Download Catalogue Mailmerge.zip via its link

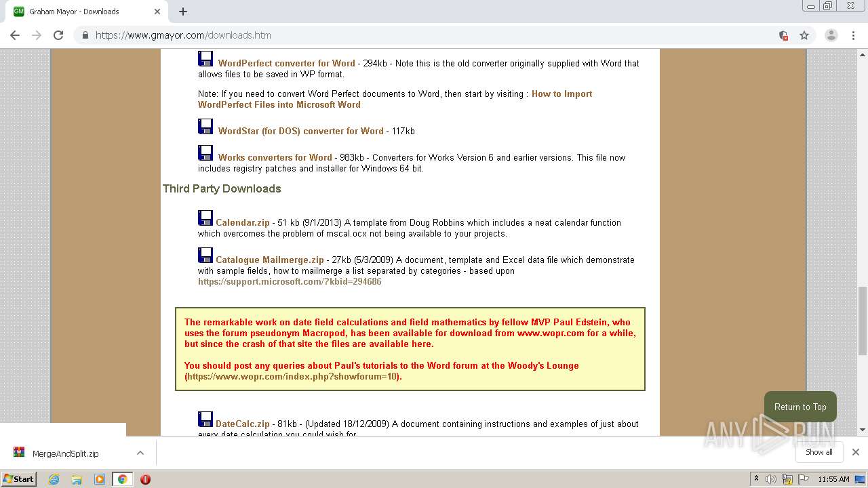pyautogui.click(x=270, y=260)
